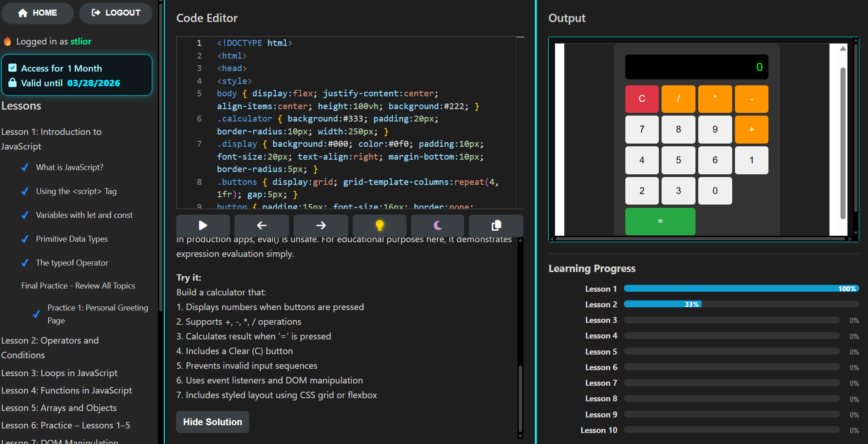The height and width of the screenshot is (444, 868).
Task: Open Lesson 1: Introduction to JavaScript
Action: 51,139
